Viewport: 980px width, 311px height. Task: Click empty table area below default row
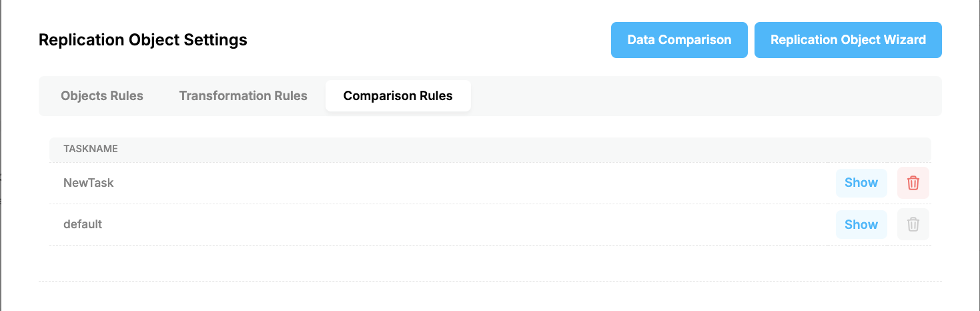tap(490, 263)
